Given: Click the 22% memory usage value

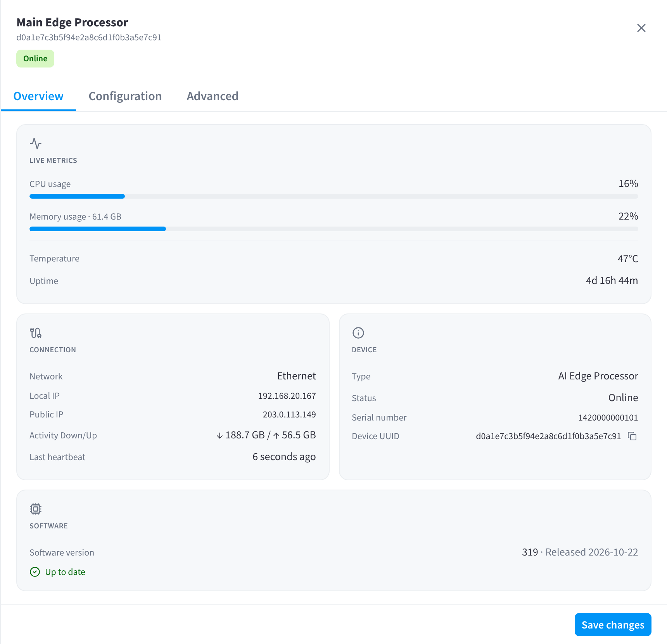Looking at the screenshot, I should click(x=628, y=216).
